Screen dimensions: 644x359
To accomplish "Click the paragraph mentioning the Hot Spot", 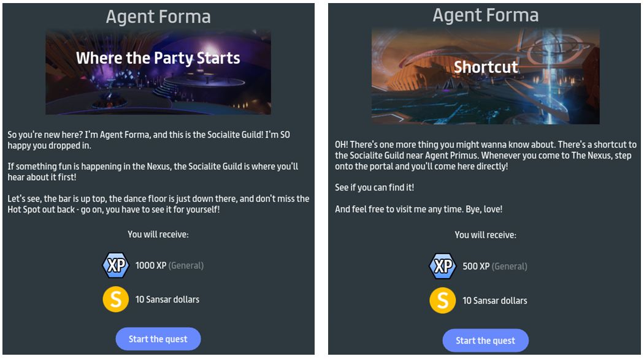I will (x=158, y=204).
